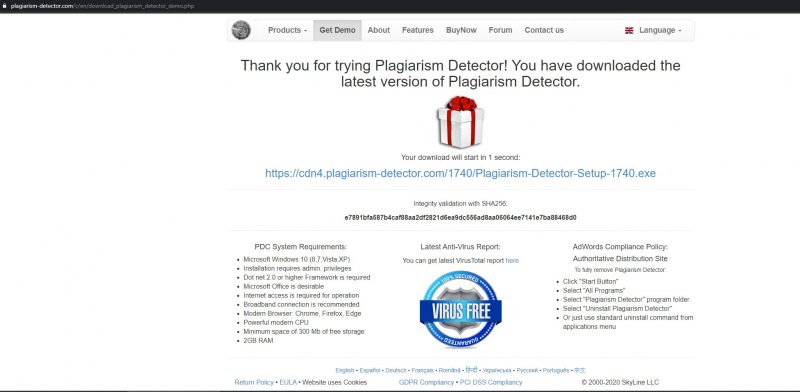Click the 'Integrity validation with SHA256' label

click(460, 203)
